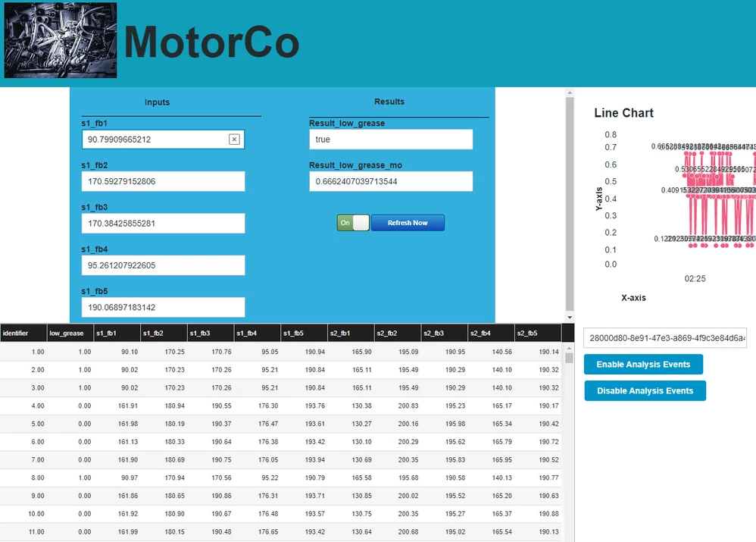
Task: Click the Inputs section heading
Action: (x=157, y=102)
